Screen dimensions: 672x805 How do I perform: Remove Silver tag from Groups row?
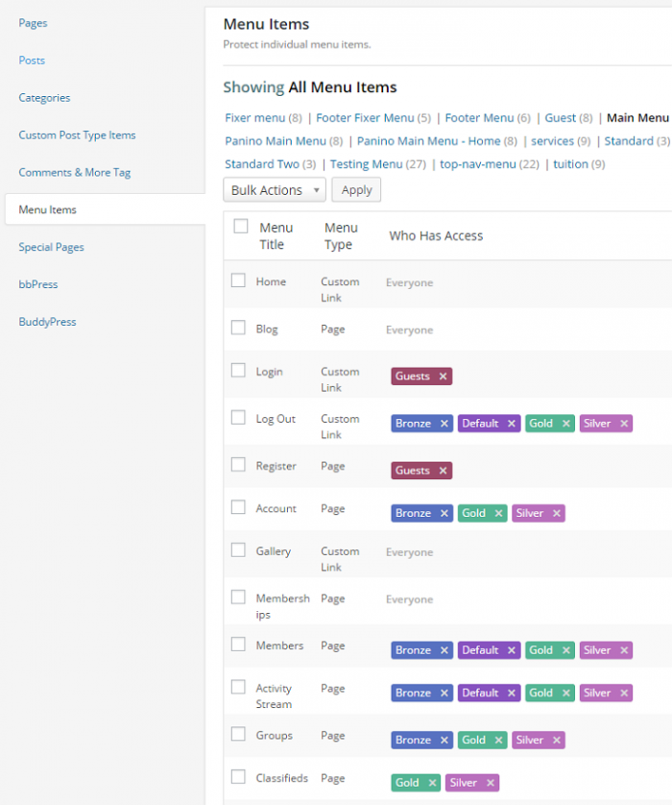(x=557, y=741)
